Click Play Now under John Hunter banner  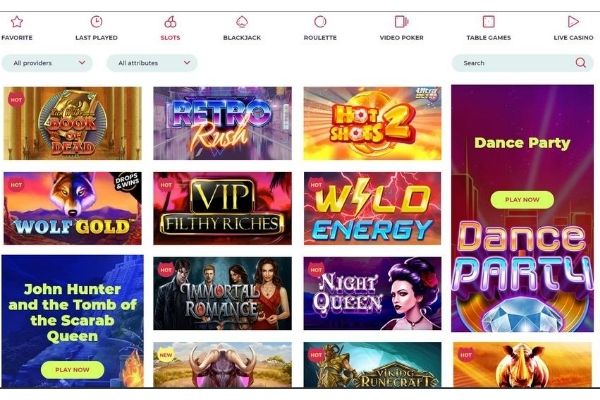[x=72, y=370]
